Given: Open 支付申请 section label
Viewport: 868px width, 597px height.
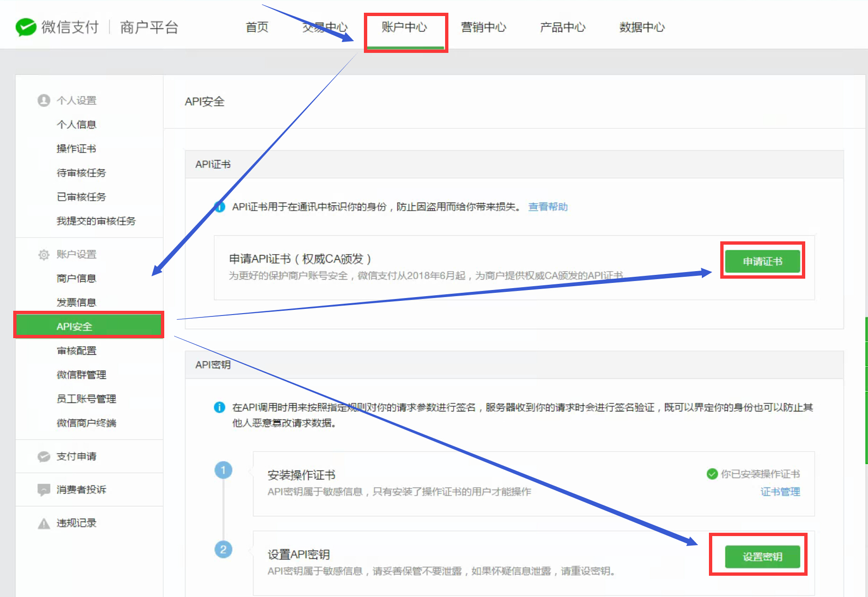Looking at the screenshot, I should 76,457.
